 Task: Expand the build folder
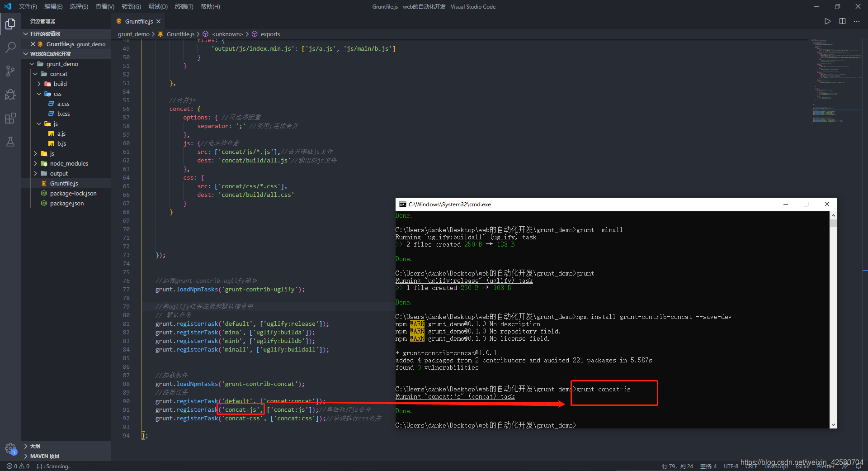[x=39, y=84]
